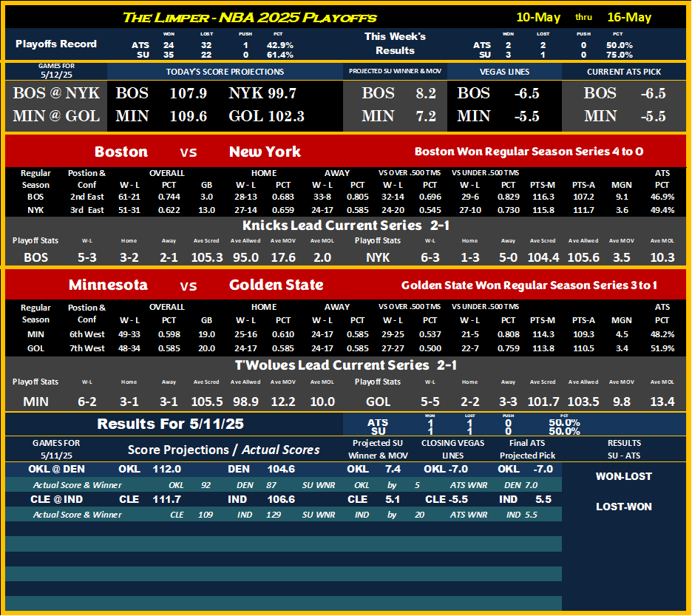Select the playoffs ATS percentage '42.9%'
This screenshot has height=616, width=692.
pyautogui.click(x=279, y=45)
